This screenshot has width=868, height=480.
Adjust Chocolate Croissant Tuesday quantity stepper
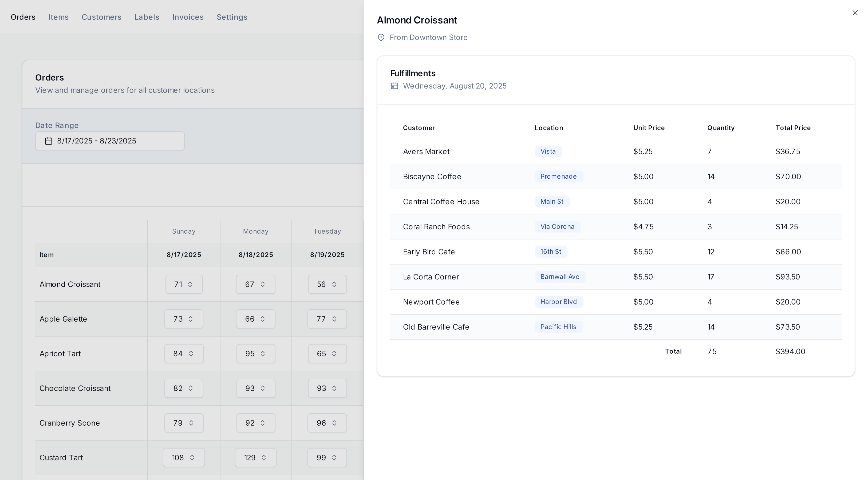(x=327, y=388)
